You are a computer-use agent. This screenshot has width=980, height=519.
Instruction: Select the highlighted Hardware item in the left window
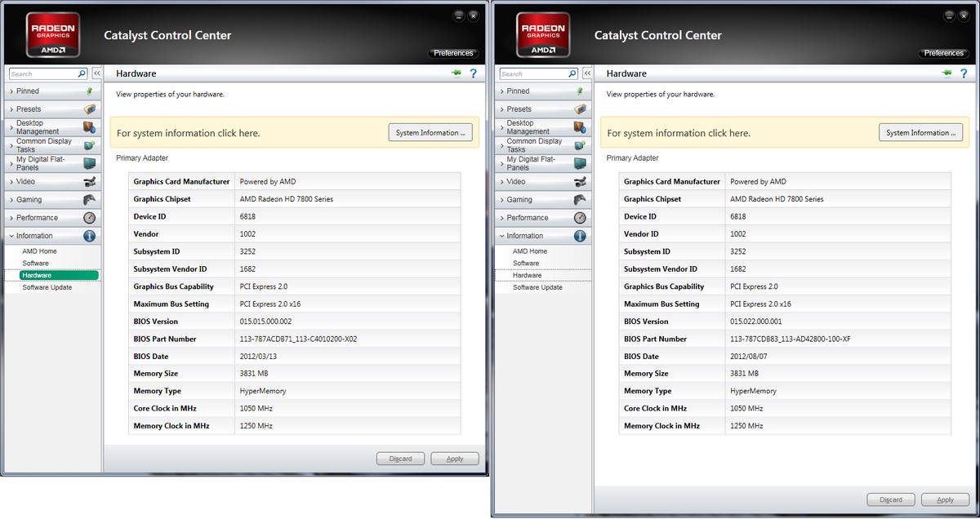(59, 276)
